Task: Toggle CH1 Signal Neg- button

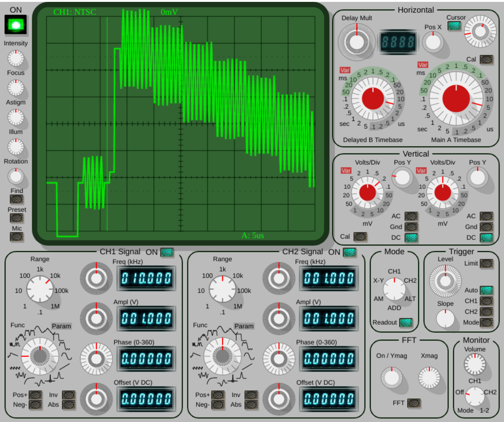Action: pos(35,405)
